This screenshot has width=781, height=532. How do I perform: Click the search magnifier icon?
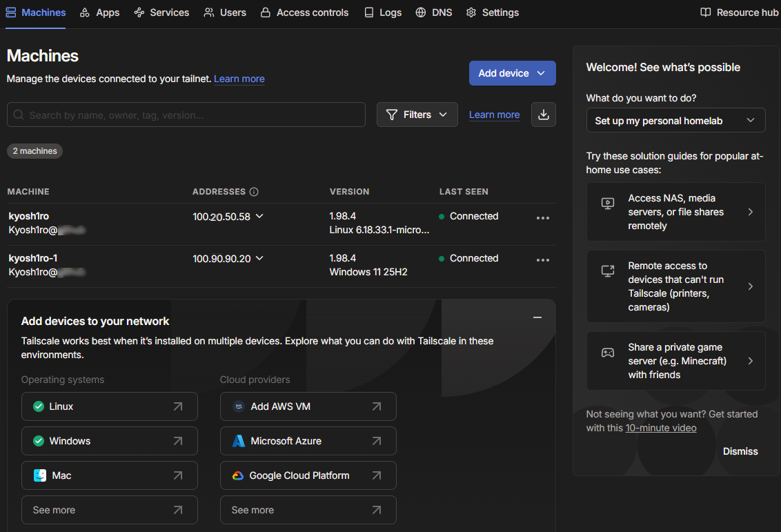[19, 115]
